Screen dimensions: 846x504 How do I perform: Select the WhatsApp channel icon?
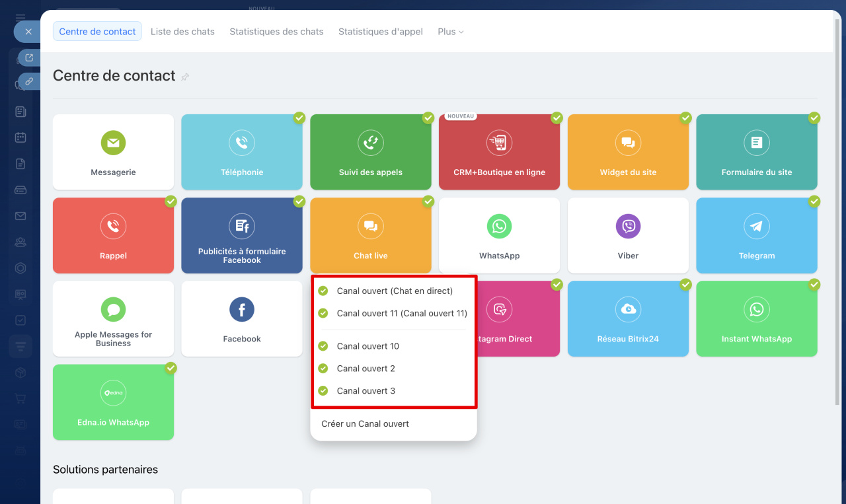(x=499, y=227)
